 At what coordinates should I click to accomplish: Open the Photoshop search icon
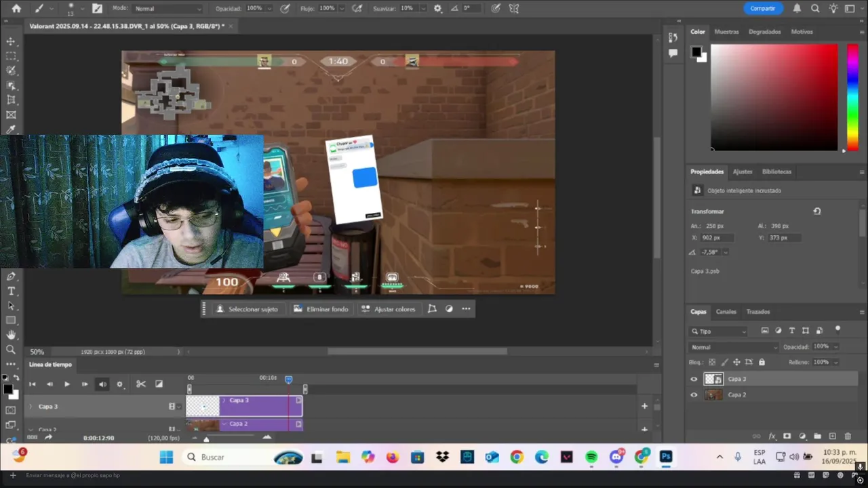(x=815, y=8)
